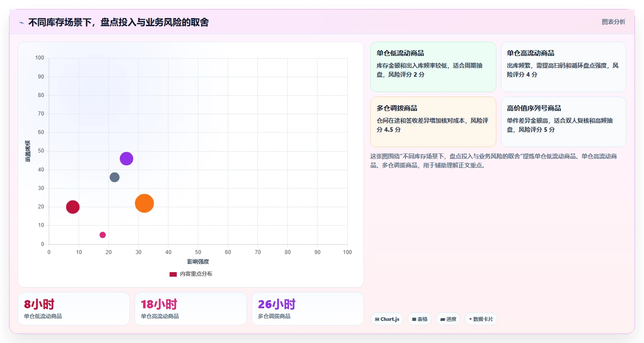Image resolution: width=644 pixels, height=343 pixels.
Task: Click the small pink bubble on chart
Action: tap(103, 235)
